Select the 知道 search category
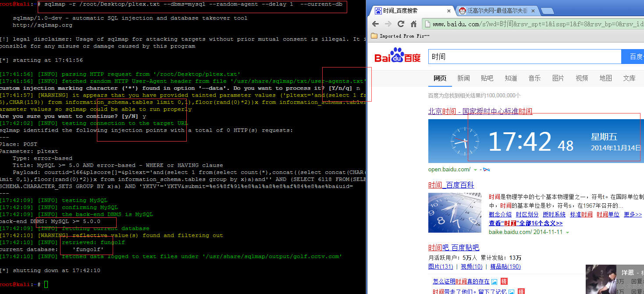644x294 pixels. tap(511, 78)
